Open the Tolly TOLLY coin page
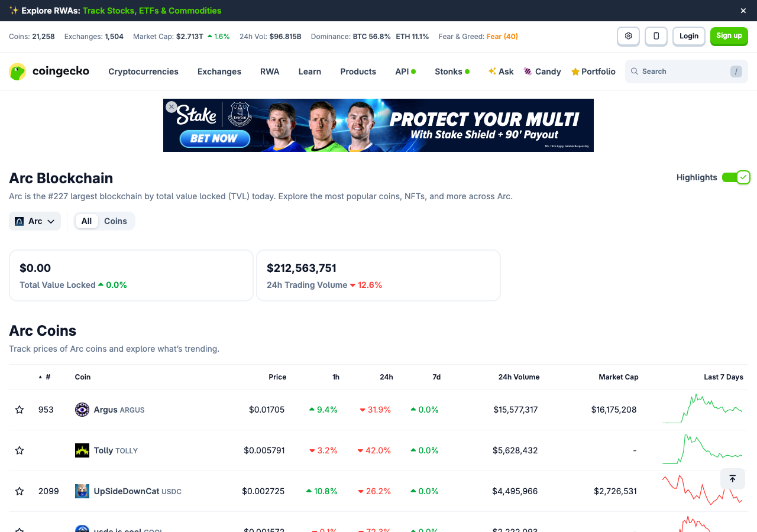Screen dimensions: 757x532 116,450
